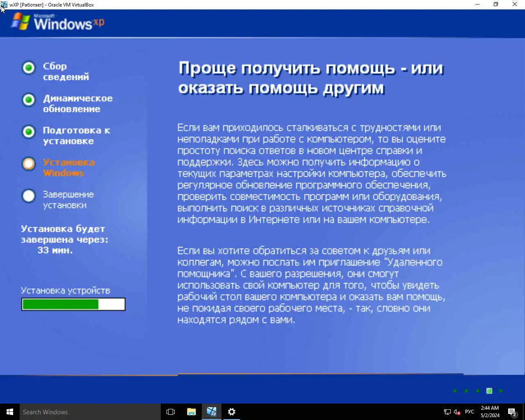Click the Динамическое обновление label
Screen dimensions: 525x420
click(78, 103)
